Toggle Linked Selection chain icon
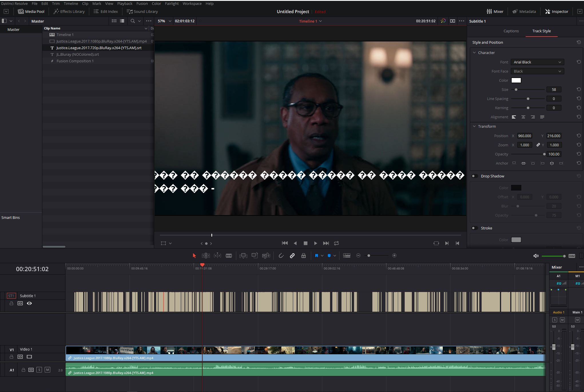584x392 pixels. pos(292,256)
